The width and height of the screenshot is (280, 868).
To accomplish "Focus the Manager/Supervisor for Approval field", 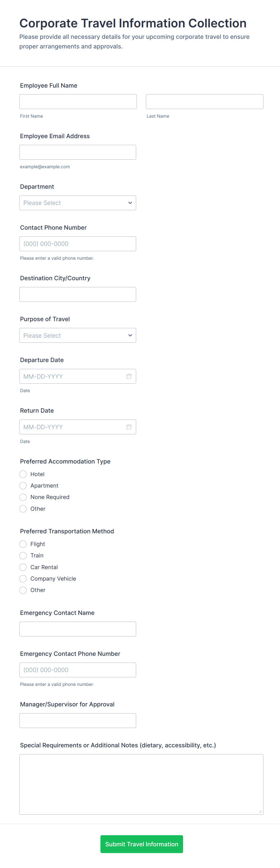I will [x=77, y=721].
